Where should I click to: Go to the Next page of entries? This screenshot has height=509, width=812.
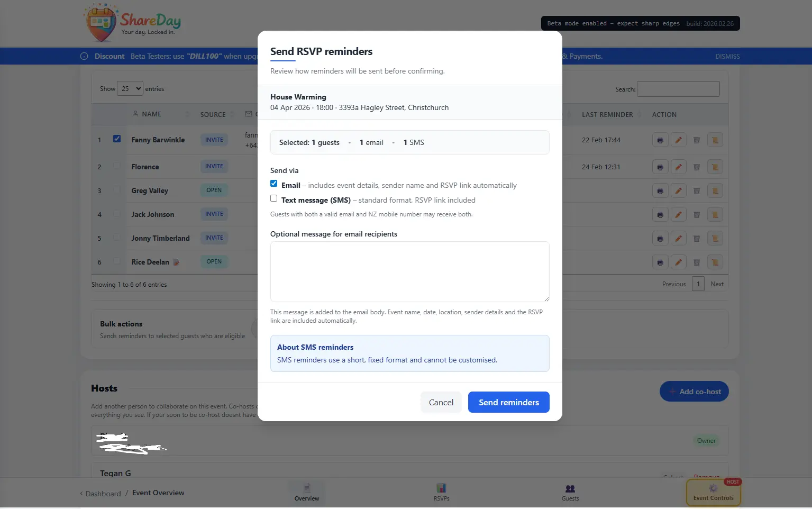[717, 284]
